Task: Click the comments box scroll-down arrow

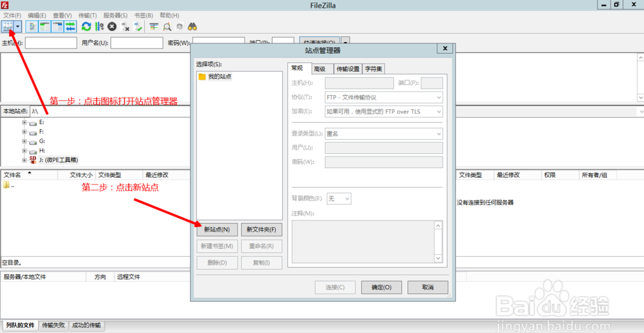Action: click(438, 258)
